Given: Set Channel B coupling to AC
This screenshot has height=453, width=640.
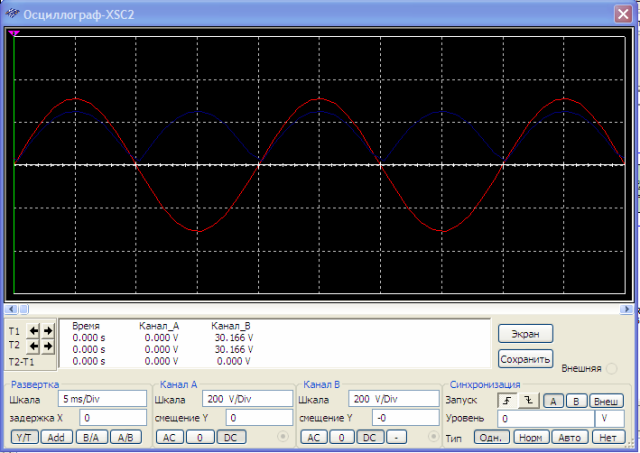Looking at the screenshot, I should pos(313,437).
